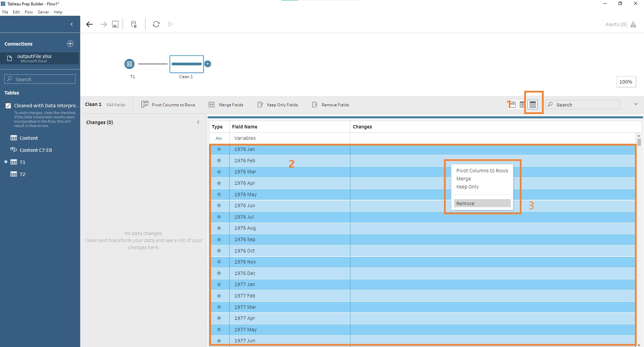Click the Pivot Columns to Rows toolbar button
Image resolution: width=644 pixels, height=347 pixels.
click(x=168, y=105)
